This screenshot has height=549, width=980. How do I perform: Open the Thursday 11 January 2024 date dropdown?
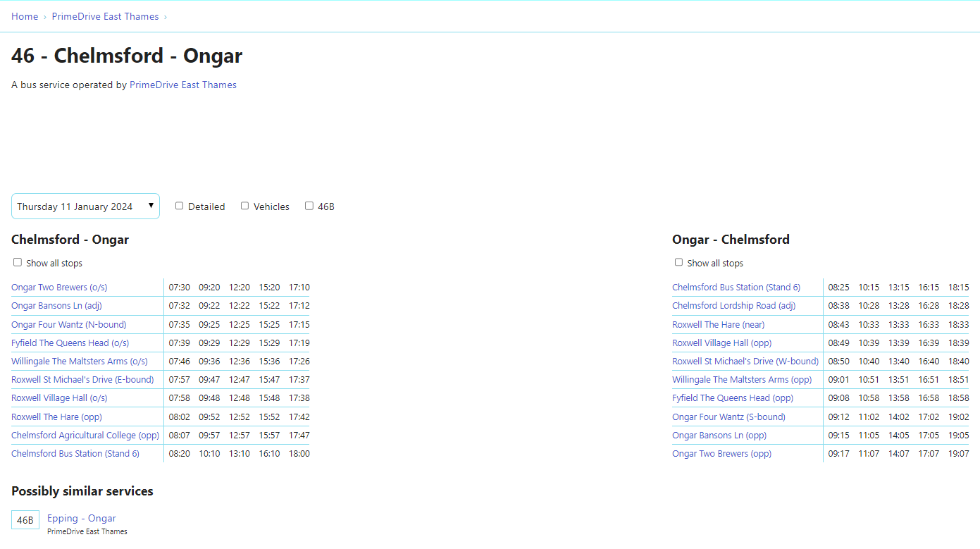click(85, 206)
